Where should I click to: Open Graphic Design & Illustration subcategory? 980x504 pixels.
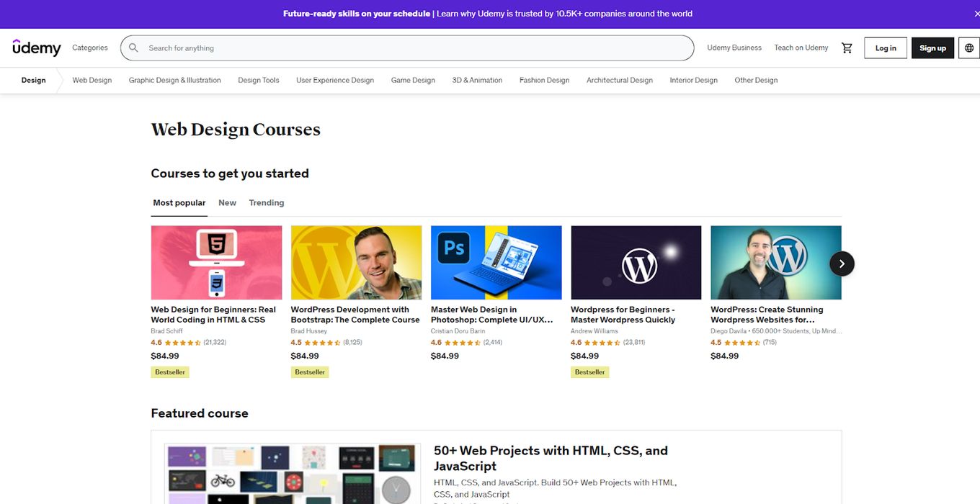click(175, 81)
